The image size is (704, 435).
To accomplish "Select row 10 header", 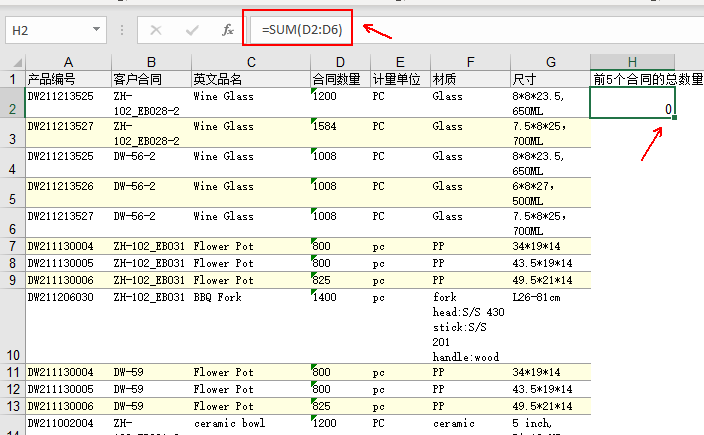I will (x=13, y=326).
